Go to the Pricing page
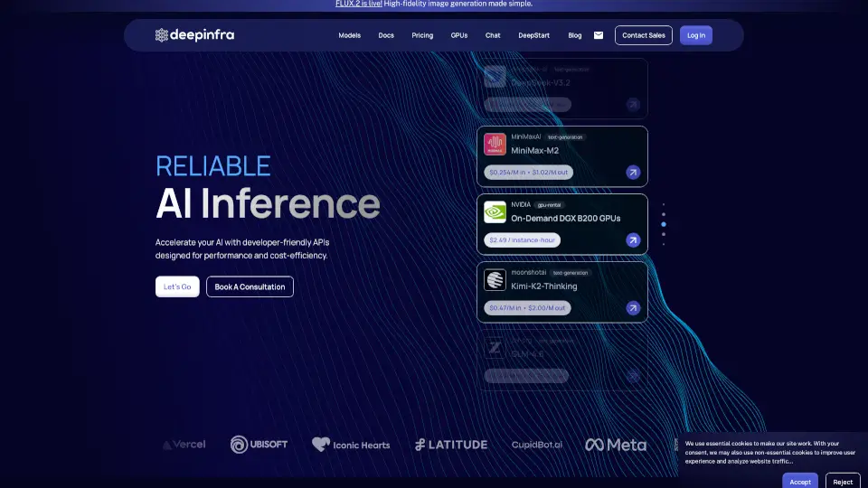The image size is (868, 488). coord(422,35)
